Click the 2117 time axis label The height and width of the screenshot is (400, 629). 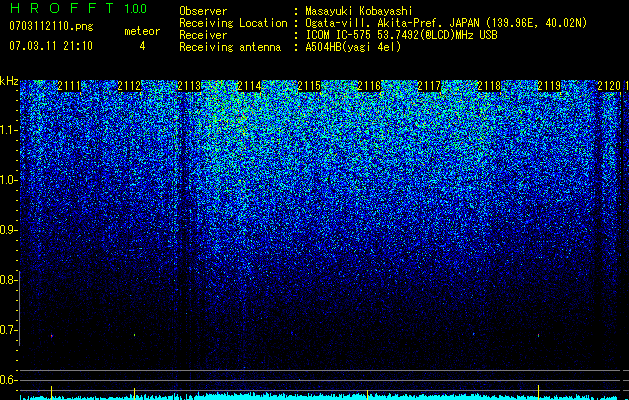click(x=429, y=86)
